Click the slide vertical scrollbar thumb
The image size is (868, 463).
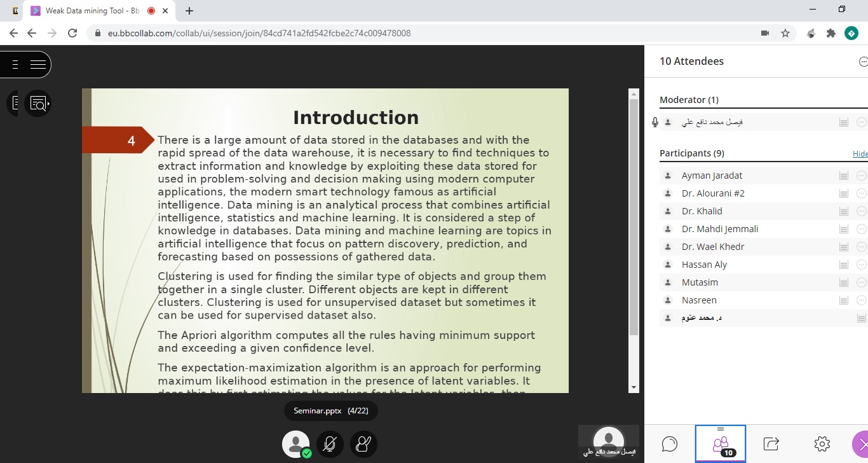point(634,217)
